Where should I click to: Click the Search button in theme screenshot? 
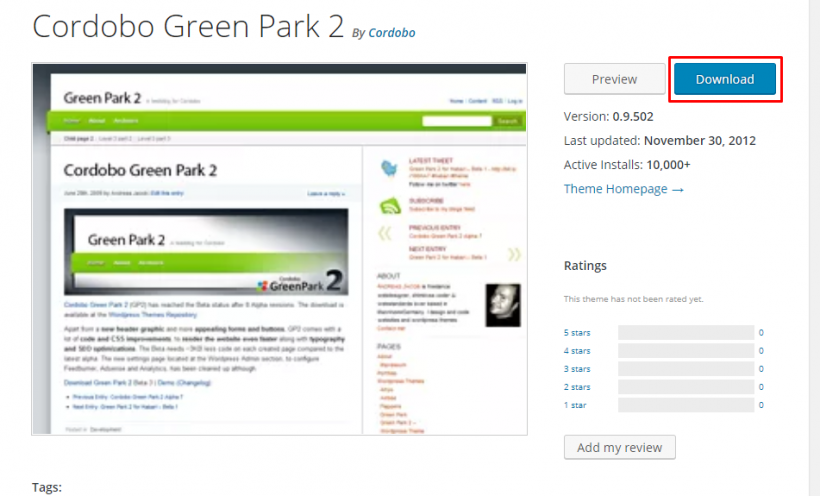point(507,121)
